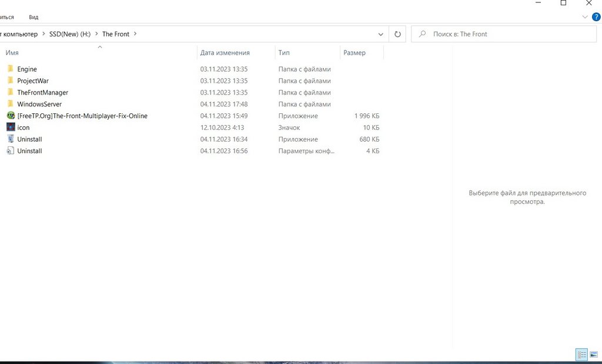
Task: Expand chevron after SSD(New) (H:) breadcrumb
Action: coord(96,33)
